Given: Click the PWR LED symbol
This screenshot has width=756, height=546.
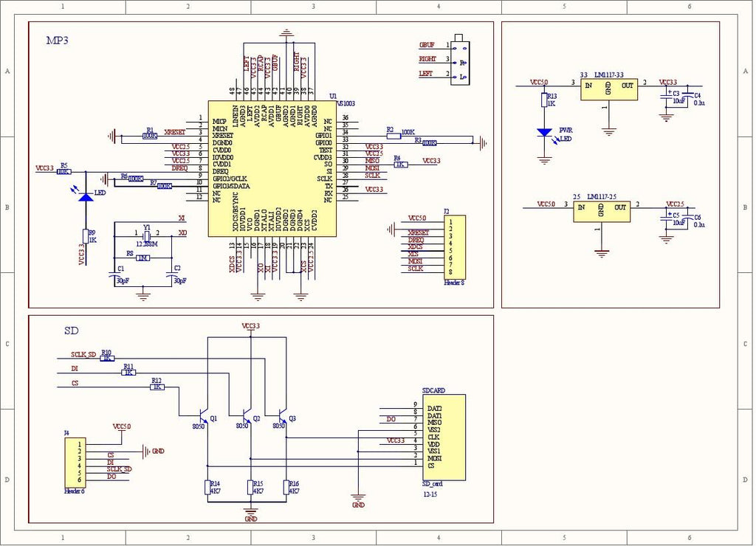Looking at the screenshot, I should click(545, 134).
